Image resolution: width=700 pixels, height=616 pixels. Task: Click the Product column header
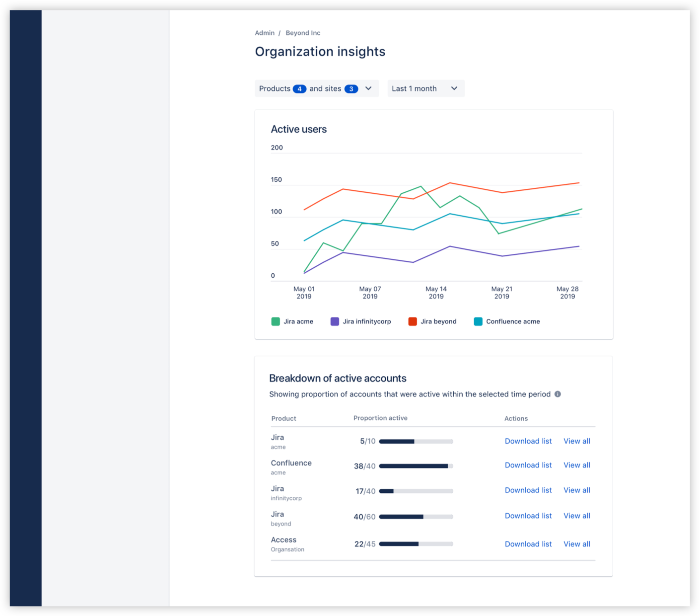click(283, 418)
